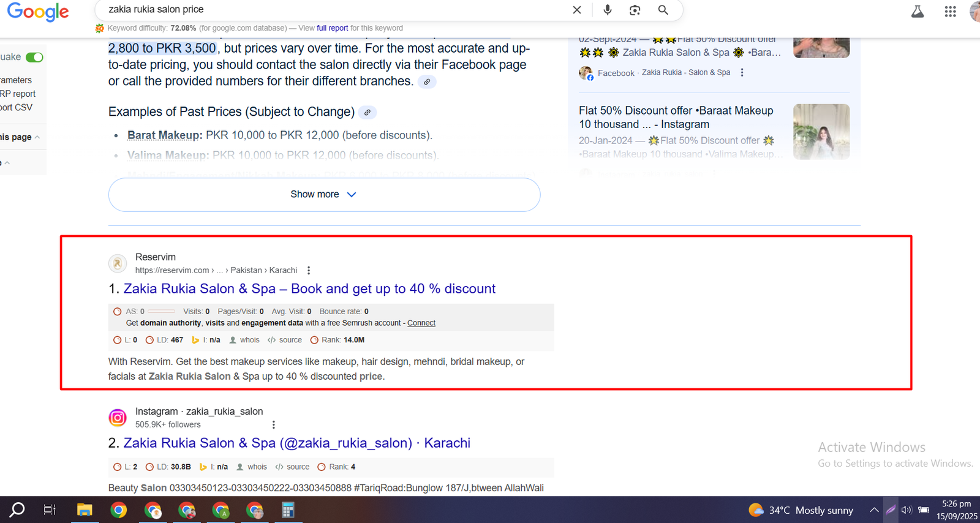Click the Instagram logo favicon
The image size is (980, 523).
[x=118, y=418]
